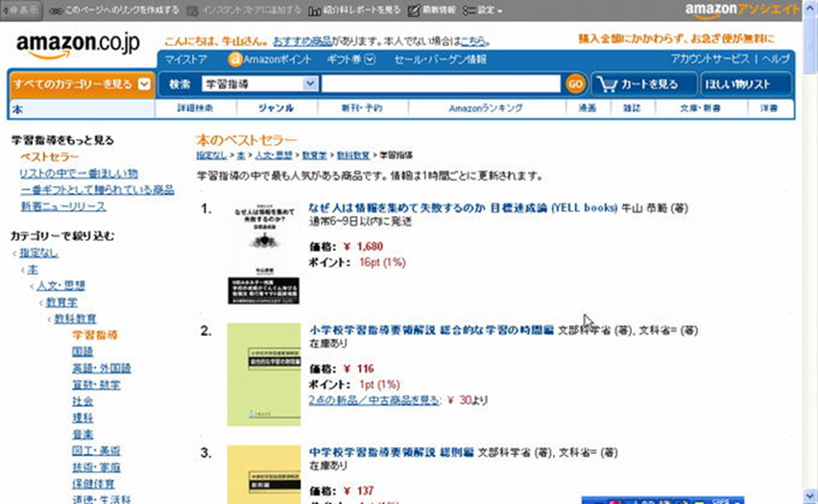Viewport: 818px width, 504px height.
Task: Select 理科 subcategory
Action: point(83,418)
